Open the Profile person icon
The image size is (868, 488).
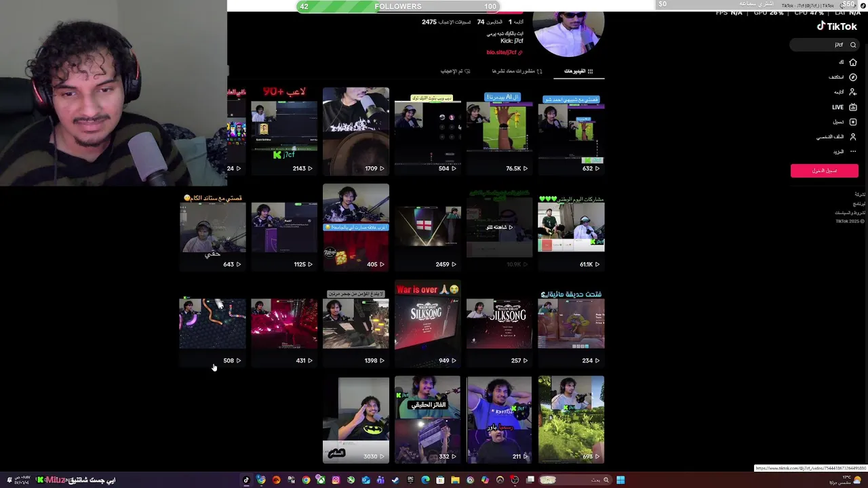click(x=853, y=137)
